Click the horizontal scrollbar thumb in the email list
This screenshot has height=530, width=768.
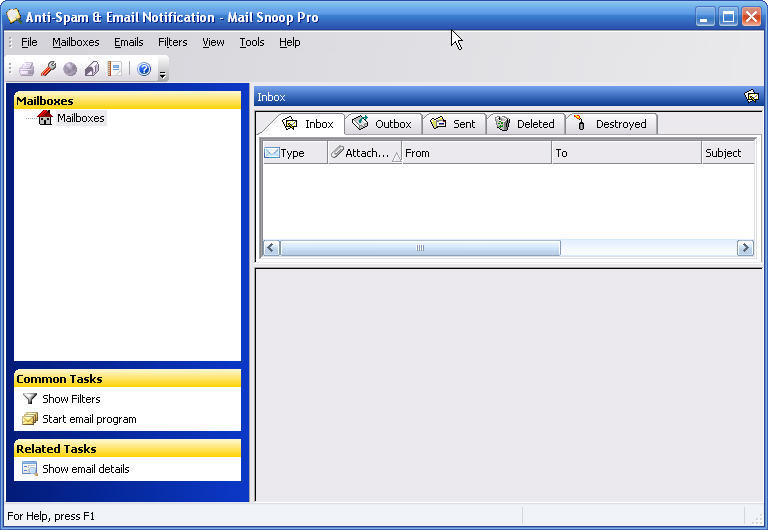(420, 247)
